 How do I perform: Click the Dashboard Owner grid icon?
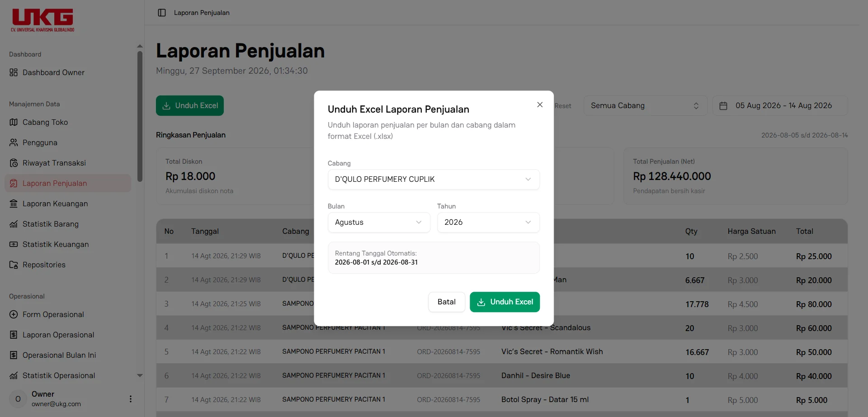[14, 72]
